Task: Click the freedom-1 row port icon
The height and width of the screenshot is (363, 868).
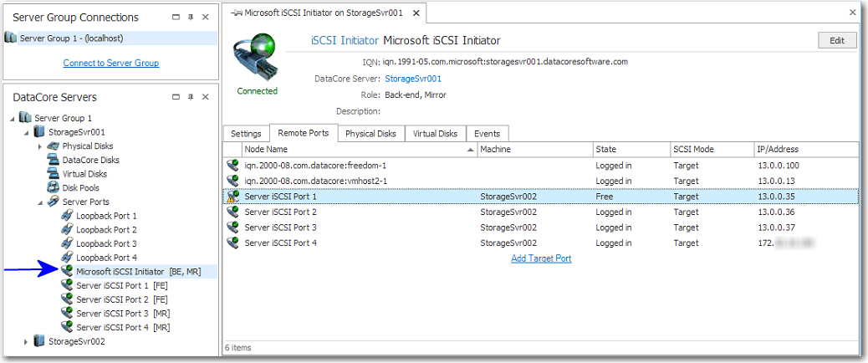Action: pyautogui.click(x=232, y=166)
